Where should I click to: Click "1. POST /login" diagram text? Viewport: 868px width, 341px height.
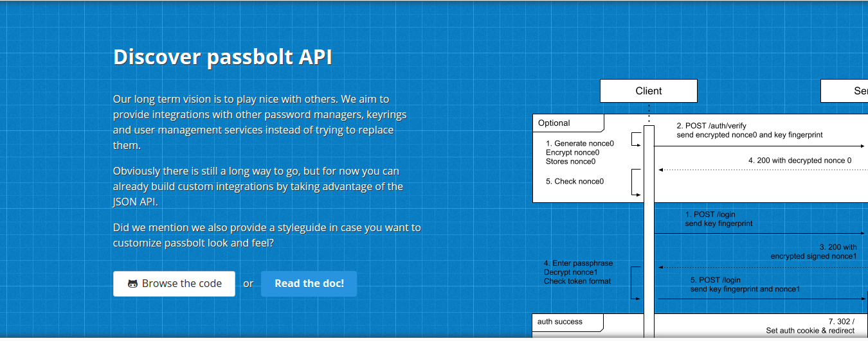click(710, 214)
